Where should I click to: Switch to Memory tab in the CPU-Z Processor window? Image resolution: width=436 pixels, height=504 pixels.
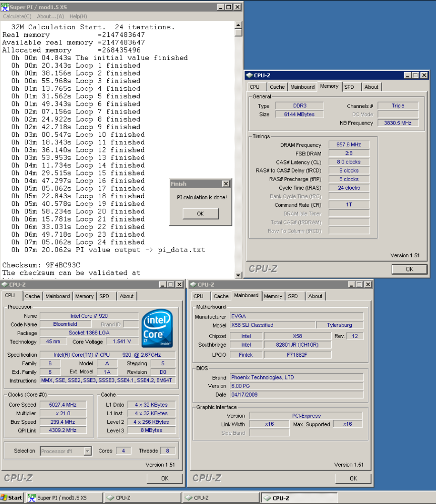pos(84,296)
